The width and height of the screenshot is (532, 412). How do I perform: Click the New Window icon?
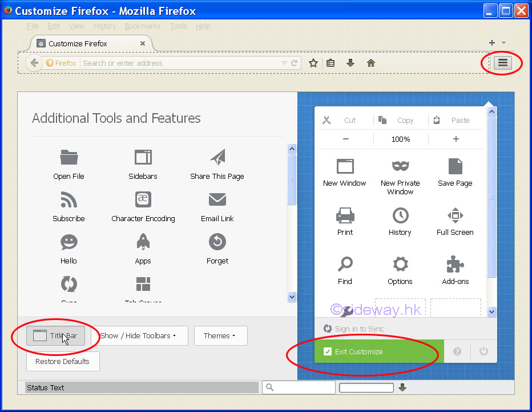click(345, 166)
